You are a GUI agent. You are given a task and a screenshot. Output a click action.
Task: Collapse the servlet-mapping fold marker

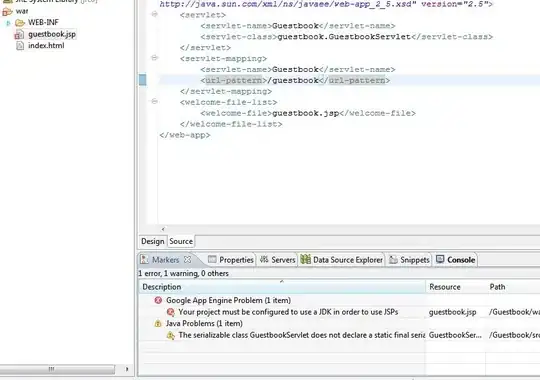155,58
